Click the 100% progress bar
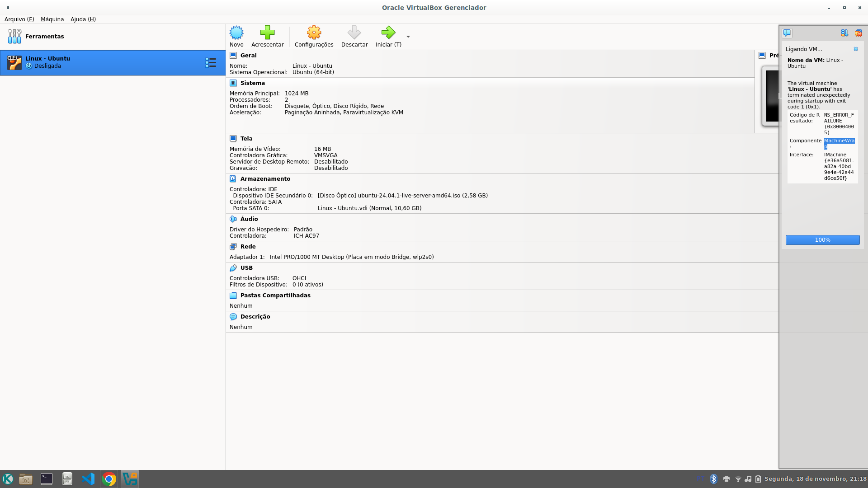 point(822,239)
